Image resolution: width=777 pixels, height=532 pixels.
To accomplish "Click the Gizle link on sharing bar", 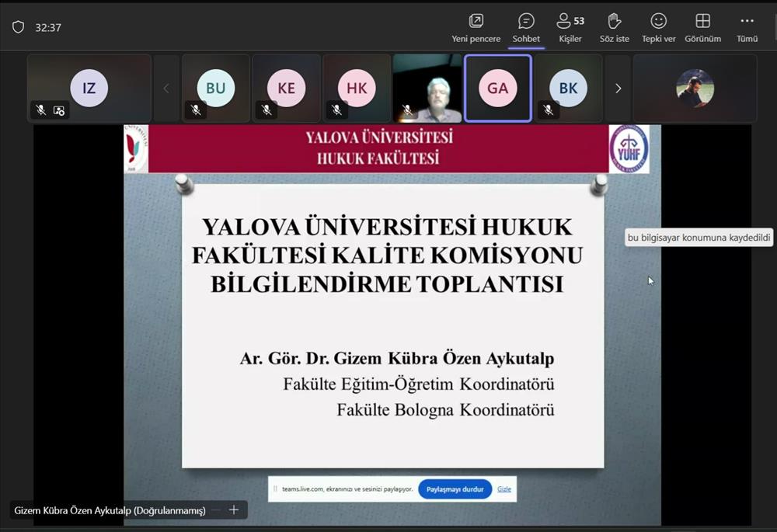I will click(x=504, y=489).
